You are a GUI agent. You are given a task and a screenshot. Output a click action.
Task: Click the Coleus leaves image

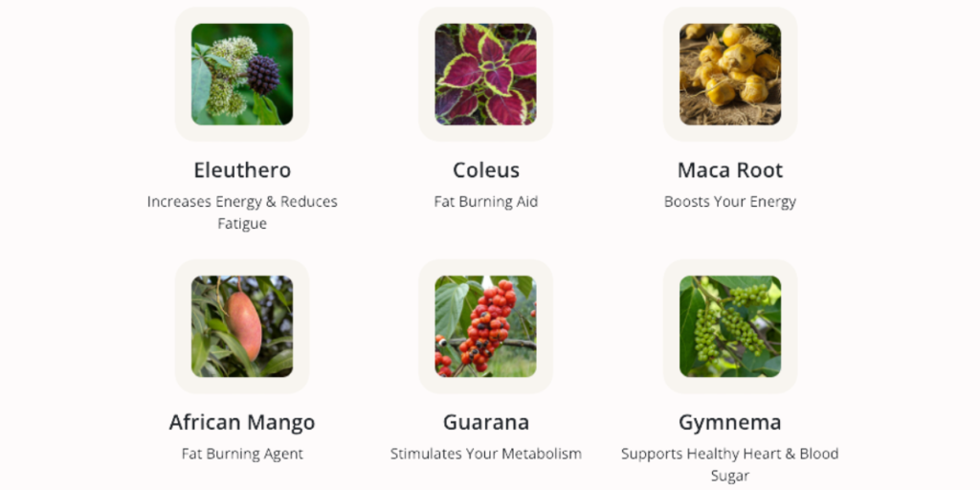[x=485, y=75]
